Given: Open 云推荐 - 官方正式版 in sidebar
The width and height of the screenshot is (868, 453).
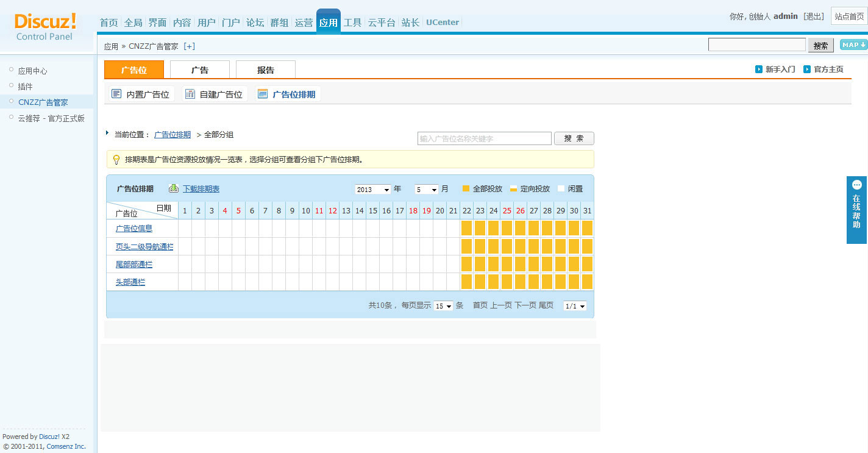Looking at the screenshot, I should 51,118.
